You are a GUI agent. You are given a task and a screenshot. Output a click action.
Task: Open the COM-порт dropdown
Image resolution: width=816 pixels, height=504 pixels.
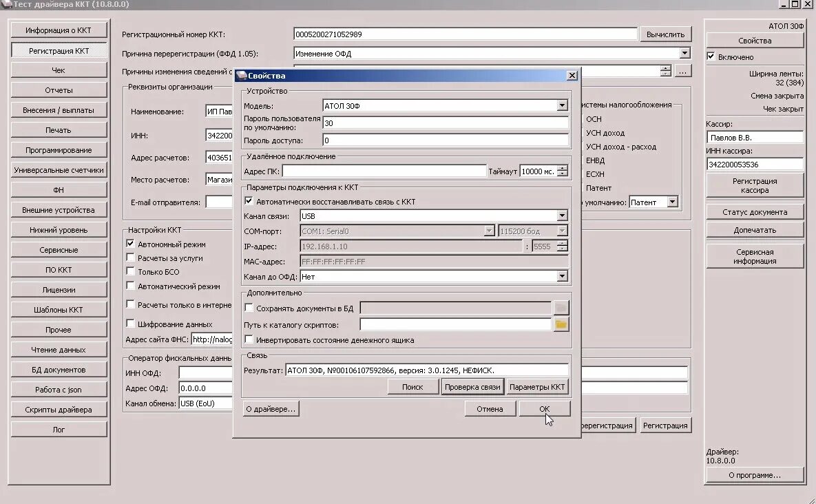pyautogui.click(x=489, y=231)
